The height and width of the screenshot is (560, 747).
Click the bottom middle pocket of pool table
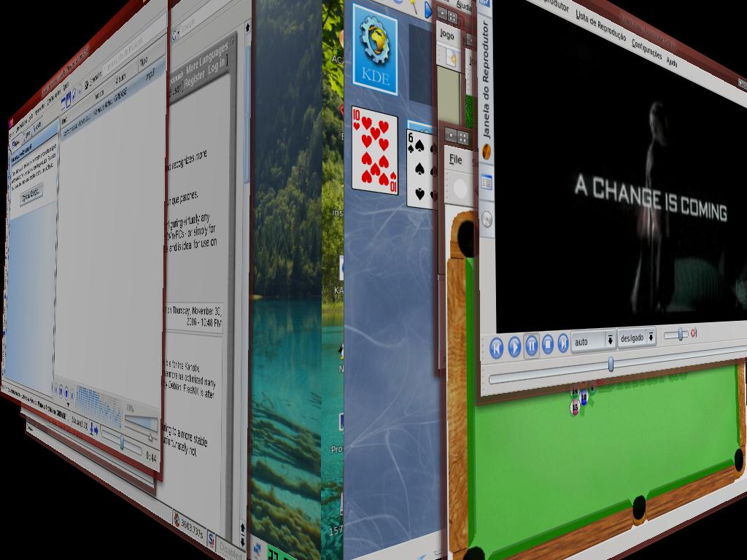pyautogui.click(x=639, y=507)
